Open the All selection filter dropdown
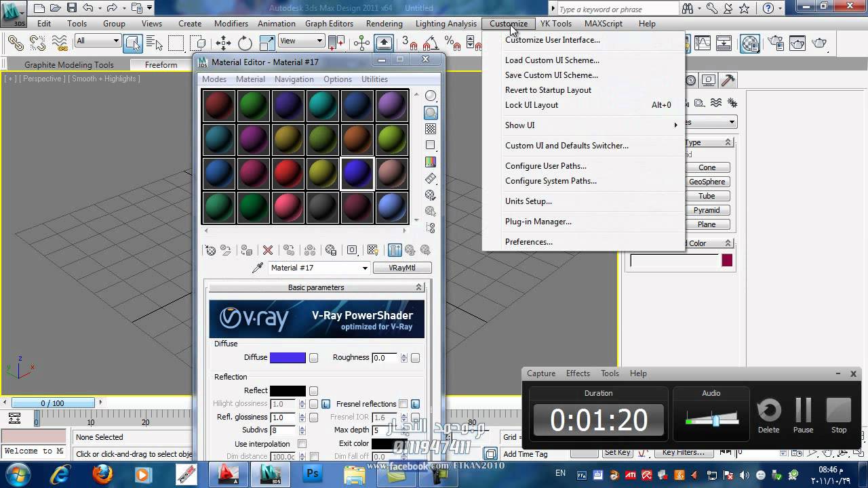This screenshot has width=868, height=488. pos(98,41)
